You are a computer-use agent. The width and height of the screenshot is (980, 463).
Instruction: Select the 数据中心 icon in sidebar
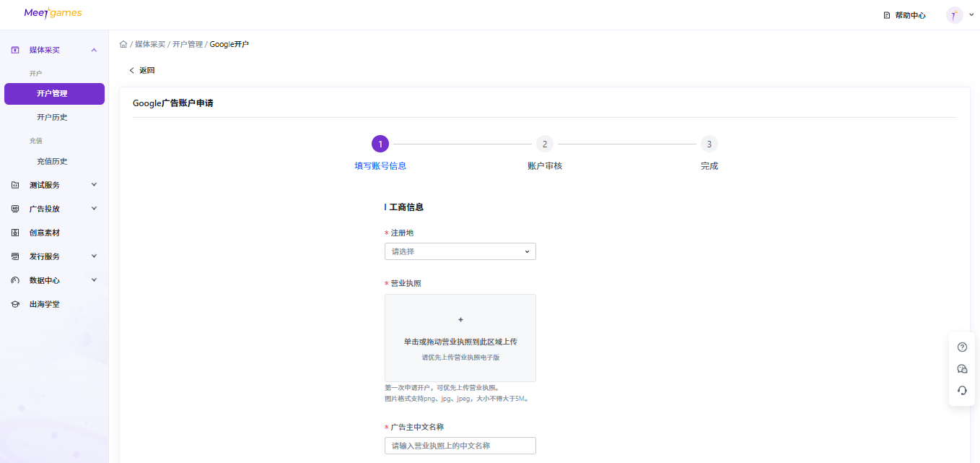pyautogui.click(x=16, y=280)
